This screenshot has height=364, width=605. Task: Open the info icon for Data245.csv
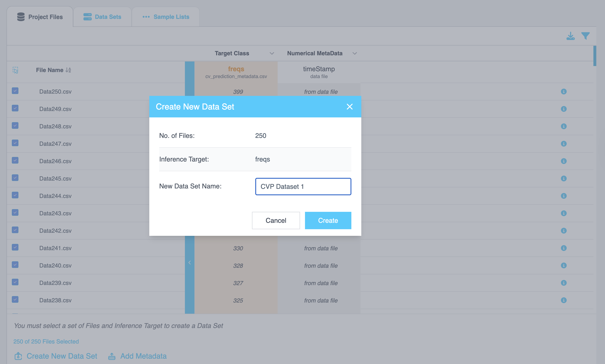(x=564, y=178)
